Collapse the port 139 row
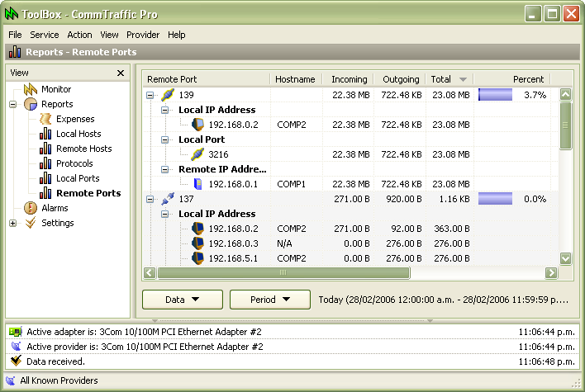 coord(150,95)
